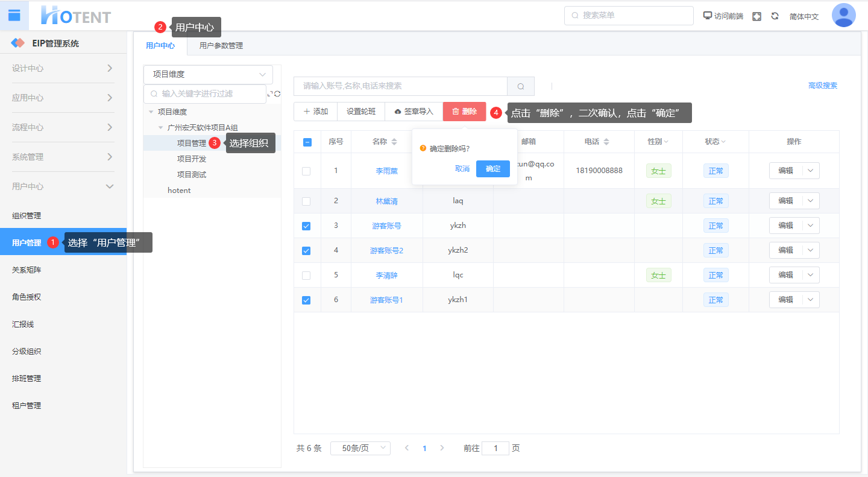Click the 访问前端 monitor icon
Viewport: 868px width, 477px height.
pos(708,16)
